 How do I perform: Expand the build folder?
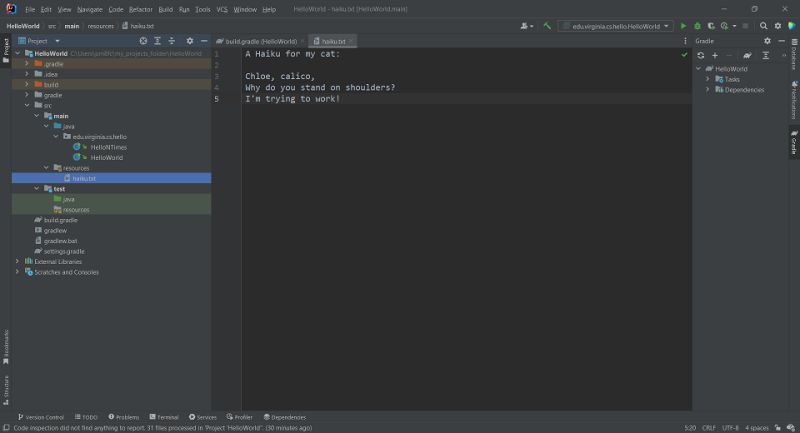coord(27,84)
